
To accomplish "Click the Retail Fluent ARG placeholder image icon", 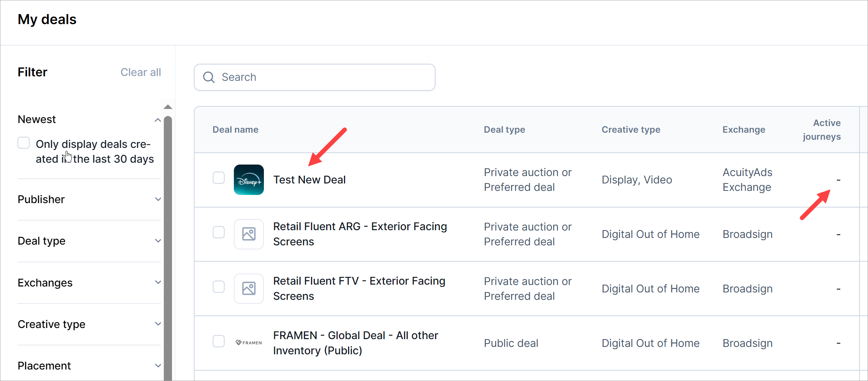I will (249, 234).
